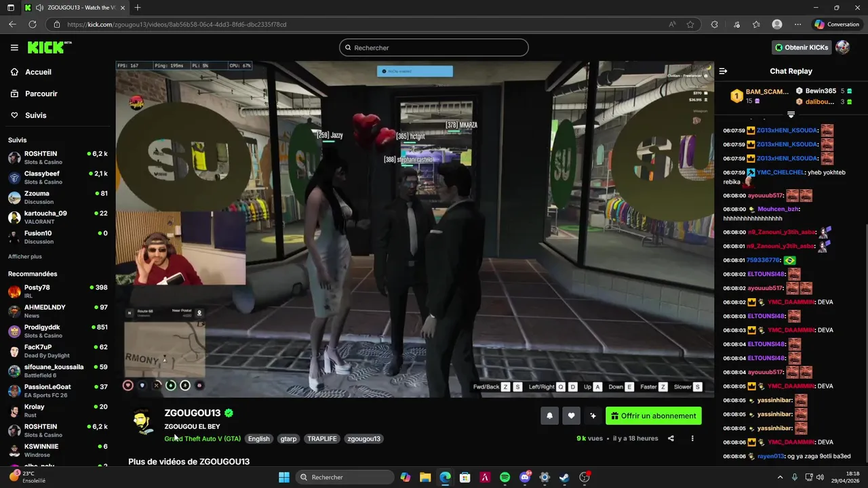Reload the browser page

point(32,24)
